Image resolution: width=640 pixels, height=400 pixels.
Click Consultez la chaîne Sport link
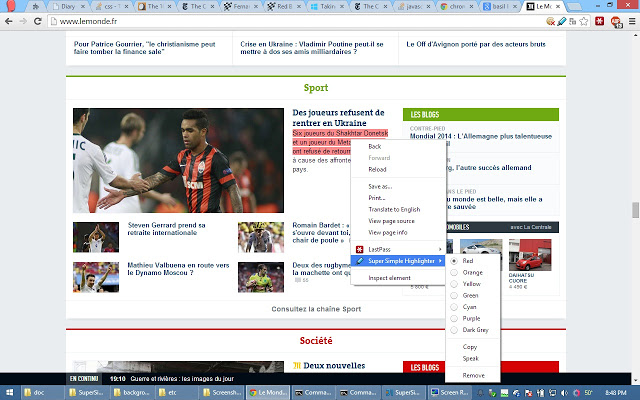(x=316, y=309)
